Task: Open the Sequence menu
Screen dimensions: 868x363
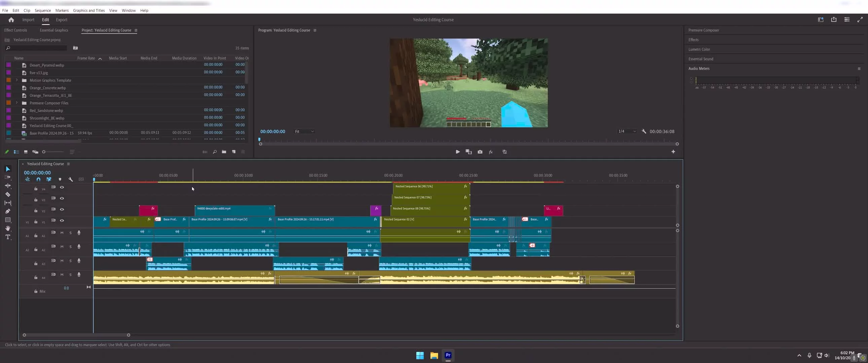Action: coord(43,10)
